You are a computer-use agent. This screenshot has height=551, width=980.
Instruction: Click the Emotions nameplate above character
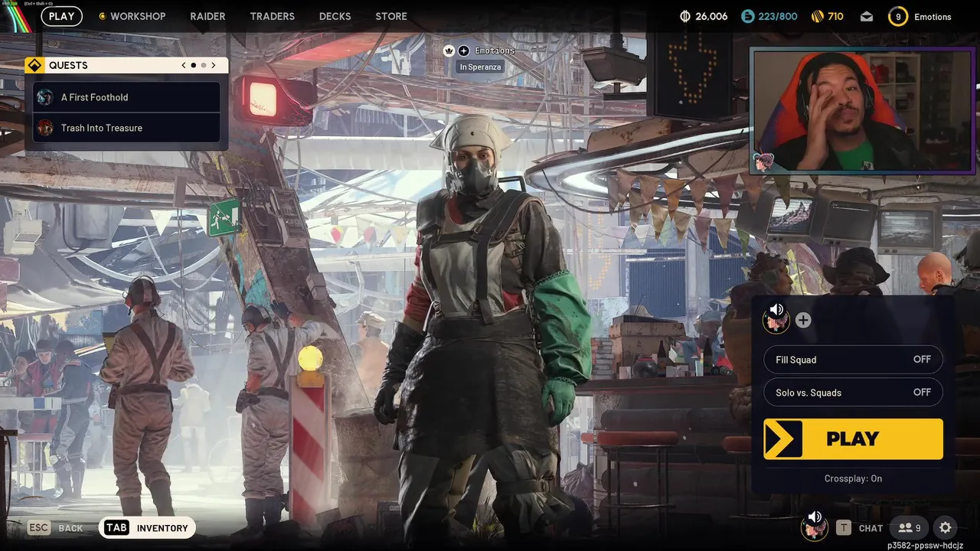click(495, 51)
